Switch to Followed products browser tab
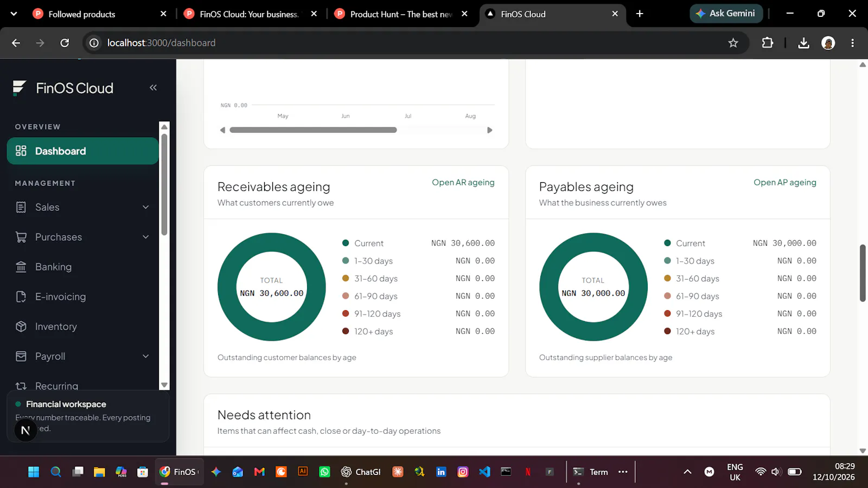The image size is (868, 488). click(100, 14)
